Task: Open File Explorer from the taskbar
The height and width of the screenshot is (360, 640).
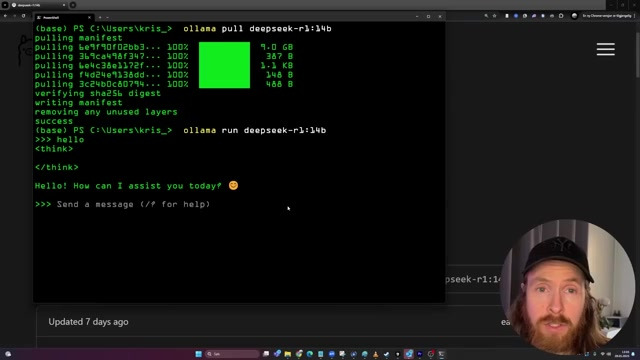Action: coord(288,354)
